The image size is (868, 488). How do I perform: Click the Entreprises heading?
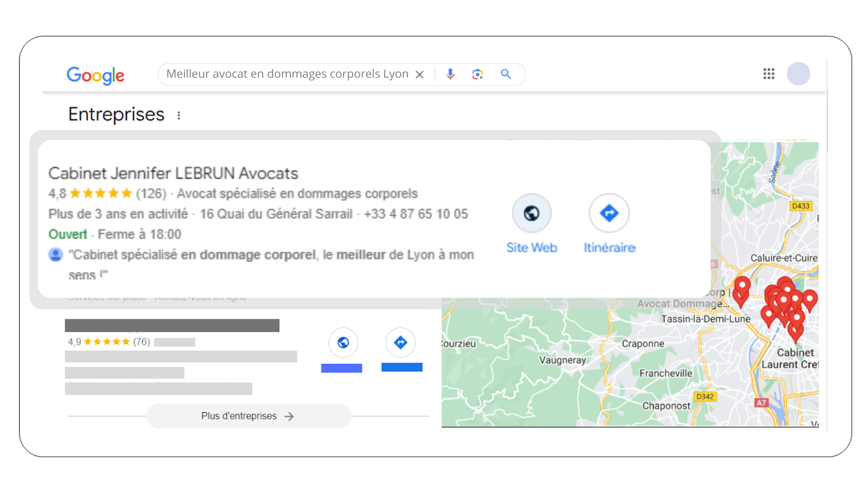(116, 115)
